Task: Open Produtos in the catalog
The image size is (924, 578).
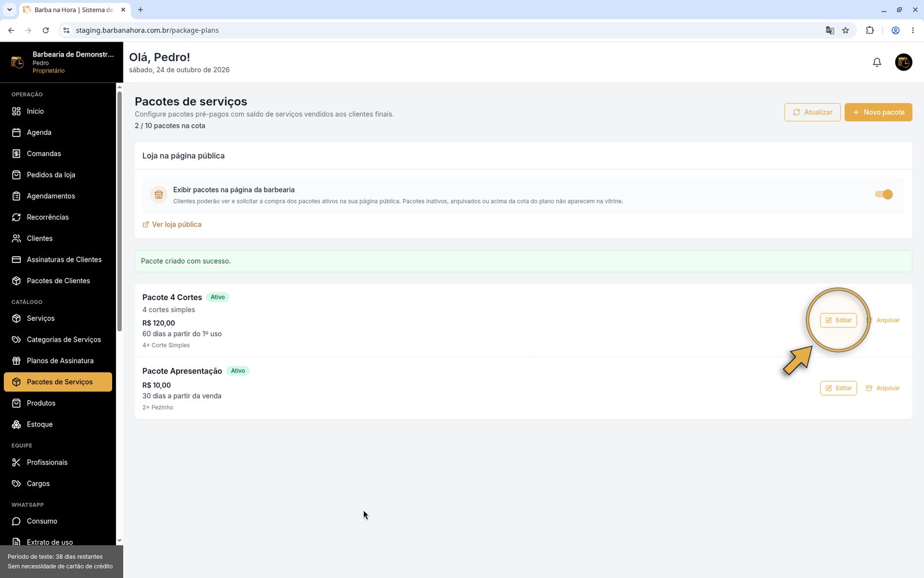Action: pos(58,403)
